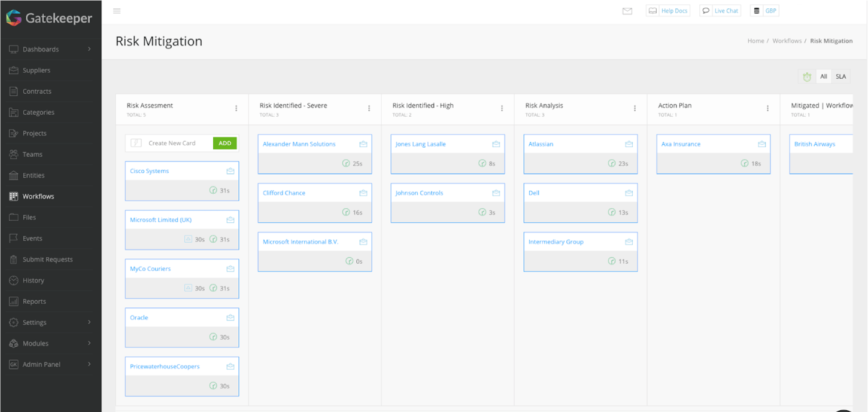Screen dimensions: 868x412
Task: Switch the card filter to SLA view
Action: click(840, 77)
